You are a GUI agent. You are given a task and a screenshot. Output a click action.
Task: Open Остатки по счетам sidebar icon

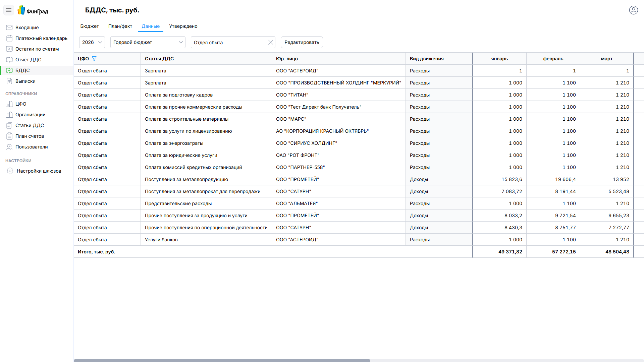point(9,49)
